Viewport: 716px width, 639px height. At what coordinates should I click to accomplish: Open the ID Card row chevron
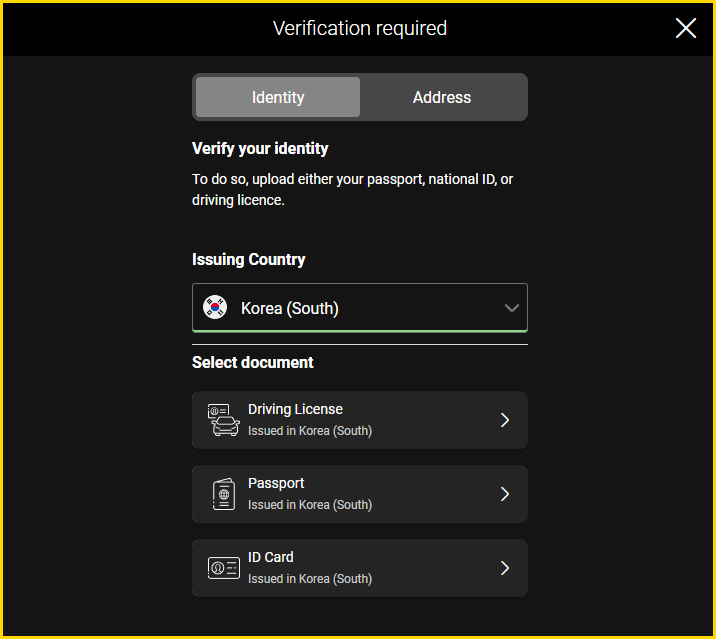point(505,568)
